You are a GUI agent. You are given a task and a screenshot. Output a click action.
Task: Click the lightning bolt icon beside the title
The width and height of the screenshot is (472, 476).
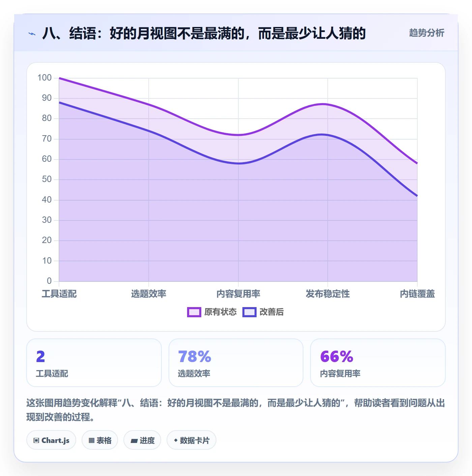click(x=32, y=34)
